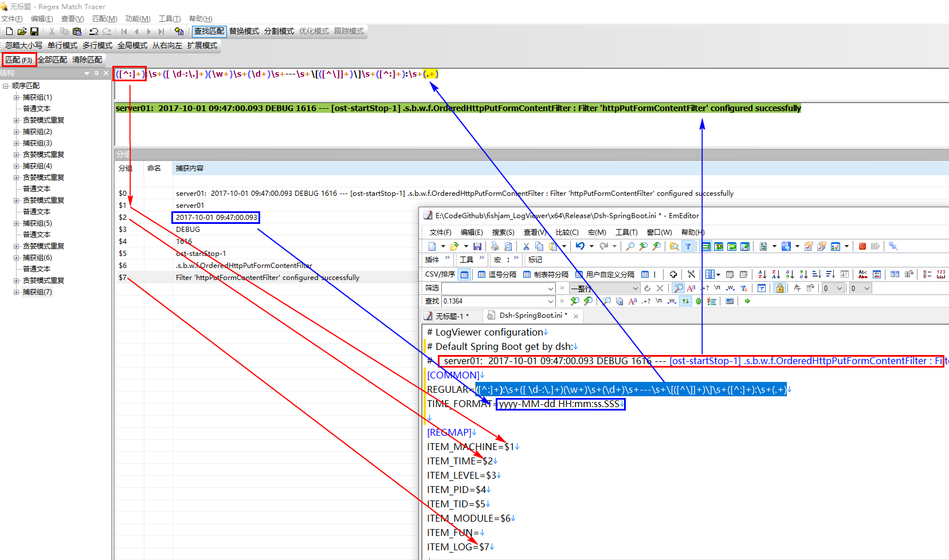
Task: Click 制表符分隔 tab separated button
Action: [546, 274]
